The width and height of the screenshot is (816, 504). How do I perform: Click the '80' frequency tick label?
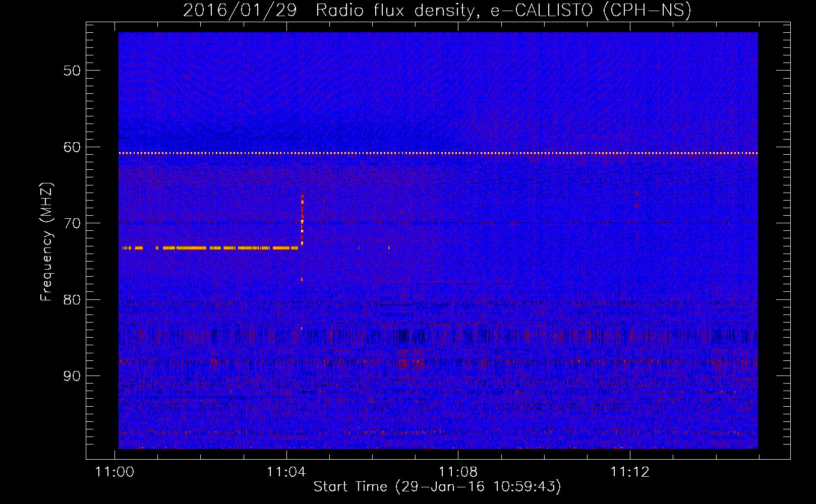[x=72, y=300]
